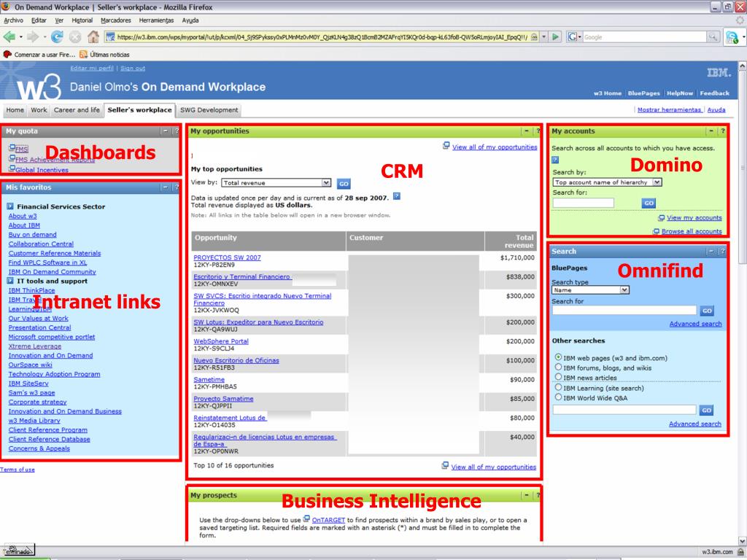This screenshot has width=747, height=560.
Task: Select IBM forums, blogs, and wikis option
Action: click(x=558, y=367)
